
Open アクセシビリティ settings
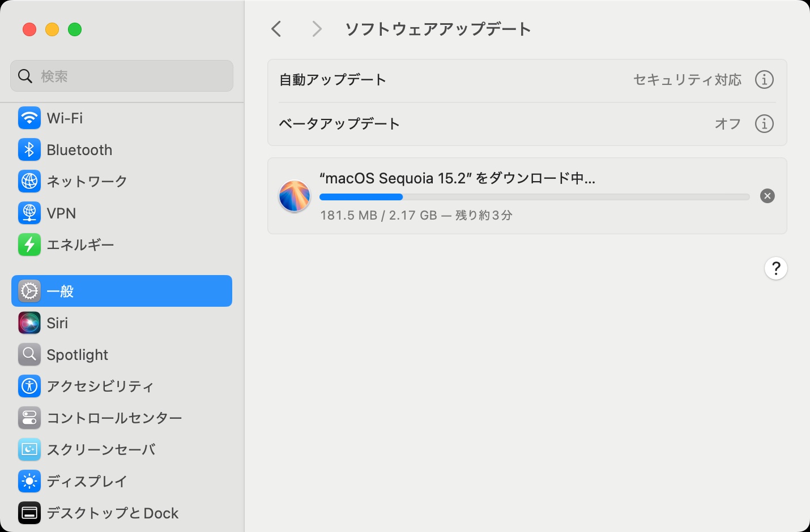pyautogui.click(x=100, y=387)
